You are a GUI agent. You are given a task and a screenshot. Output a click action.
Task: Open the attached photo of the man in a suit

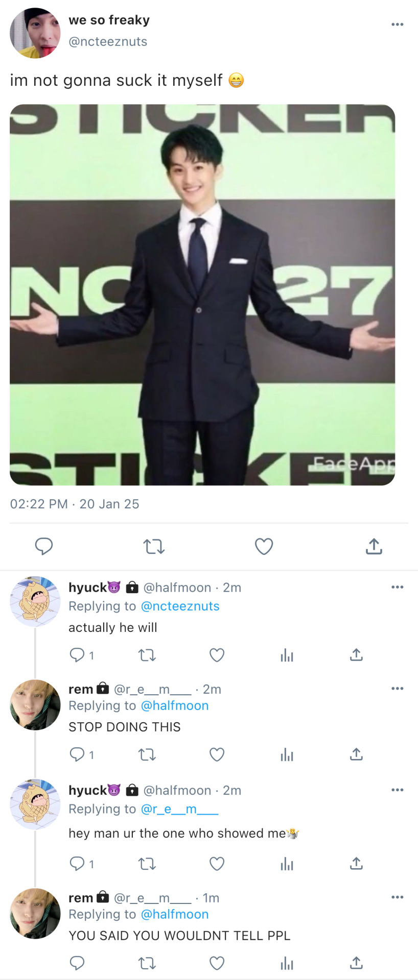click(x=202, y=295)
